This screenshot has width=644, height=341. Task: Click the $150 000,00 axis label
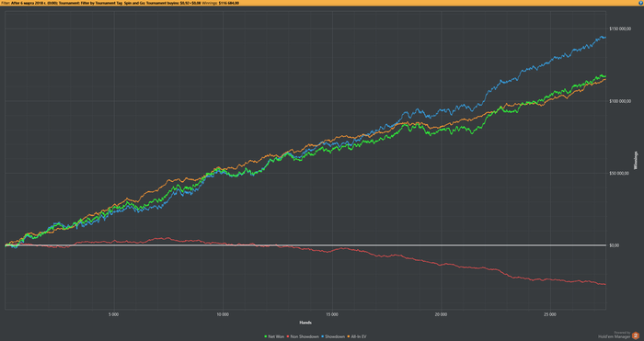click(619, 28)
